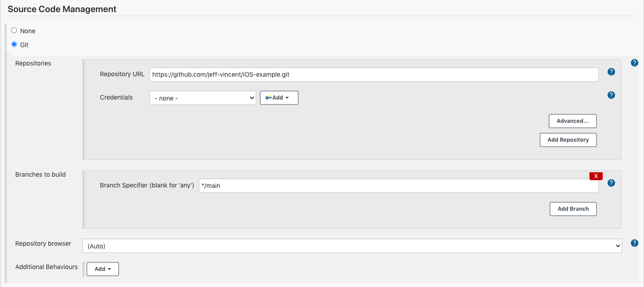
Task: Click the Source Code Management heading
Action: [x=62, y=9]
